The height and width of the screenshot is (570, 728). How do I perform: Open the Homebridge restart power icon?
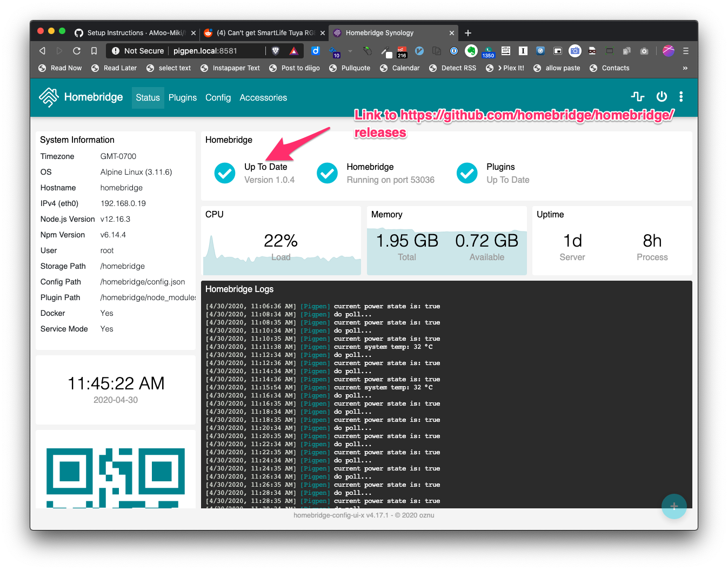click(x=662, y=96)
